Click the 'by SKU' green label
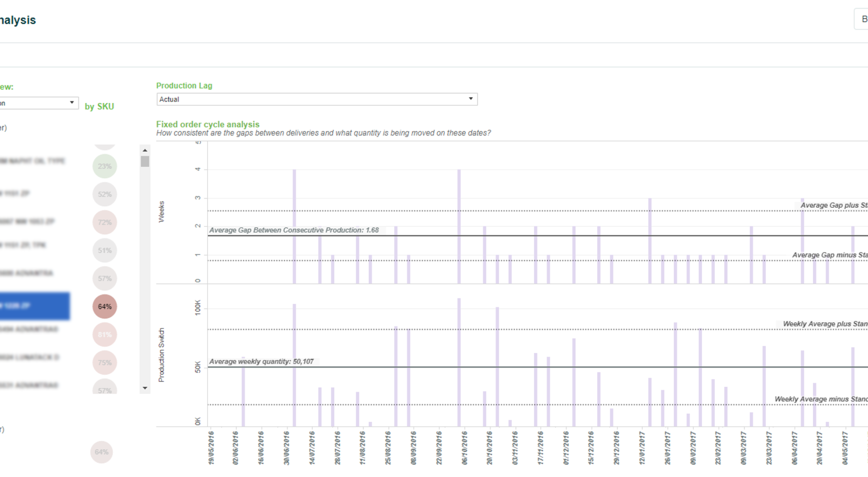This screenshot has height=477, width=868. [x=99, y=107]
